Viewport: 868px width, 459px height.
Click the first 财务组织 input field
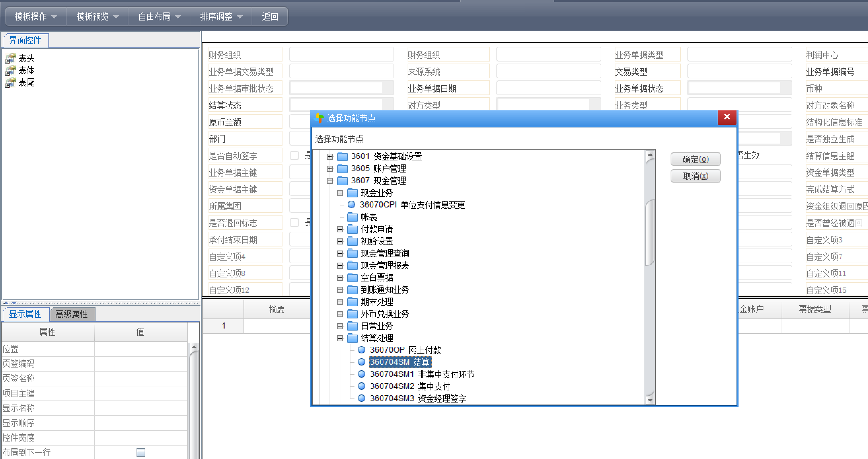tap(342, 54)
